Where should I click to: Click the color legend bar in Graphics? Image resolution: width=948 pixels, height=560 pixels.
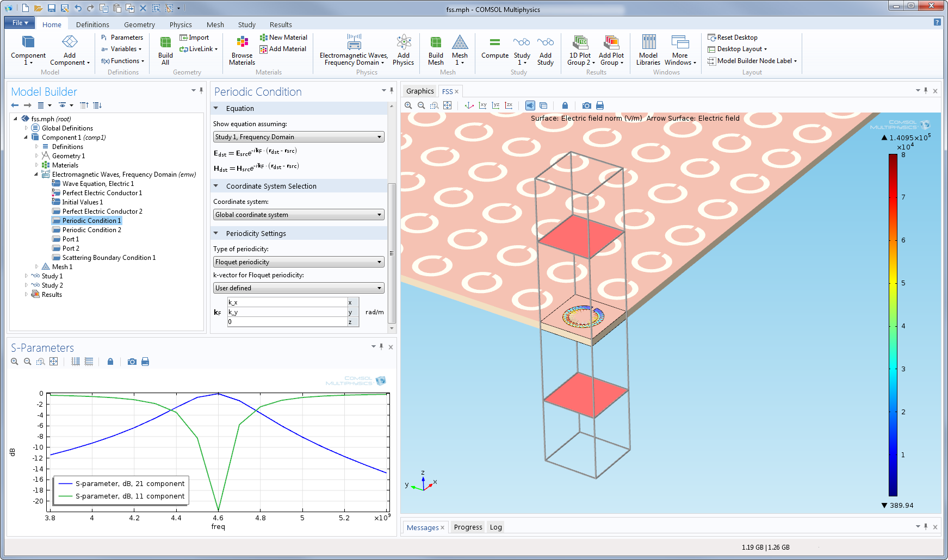[x=893, y=325]
